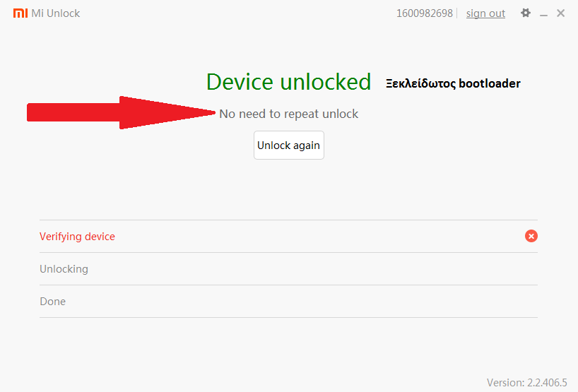Click the No need to repeat unlock message
The width and height of the screenshot is (578, 392).
tap(288, 114)
